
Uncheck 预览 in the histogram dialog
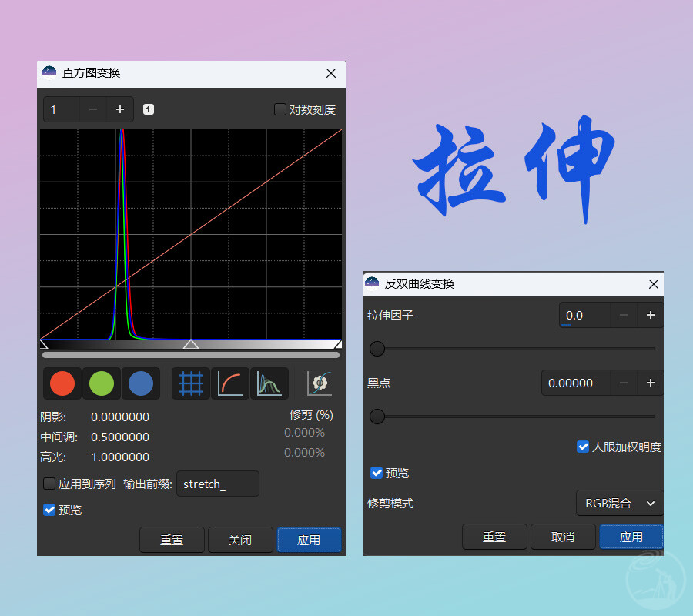48,510
